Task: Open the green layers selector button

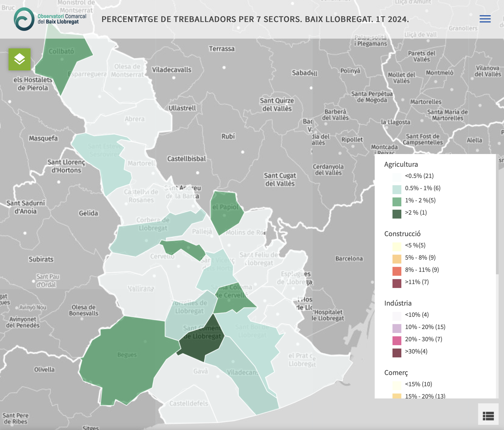Action: tap(20, 59)
